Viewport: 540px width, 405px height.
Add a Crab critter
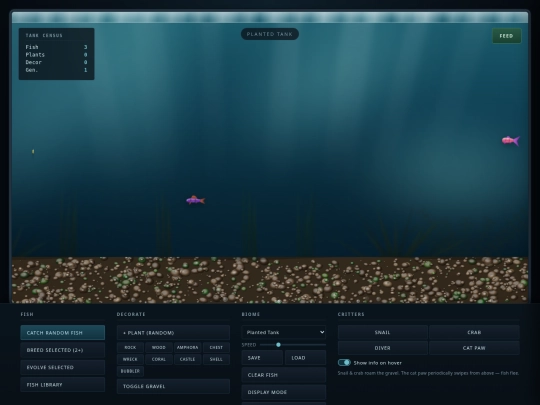pyautogui.click(x=474, y=332)
